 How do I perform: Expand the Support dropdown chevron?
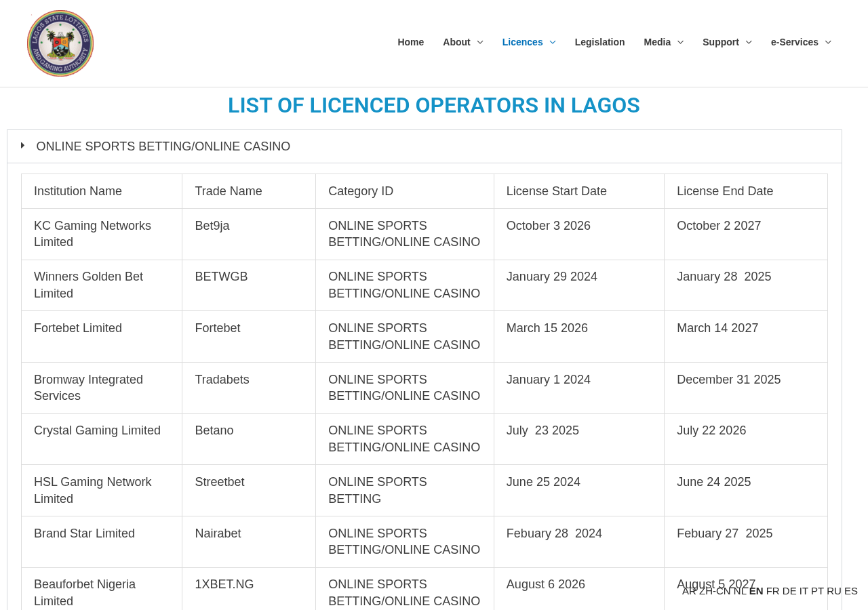pos(749,42)
